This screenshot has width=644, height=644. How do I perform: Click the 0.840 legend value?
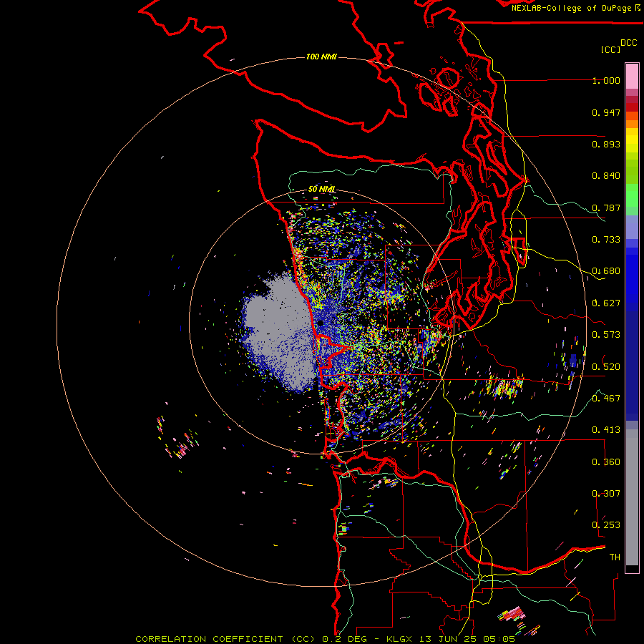point(606,176)
